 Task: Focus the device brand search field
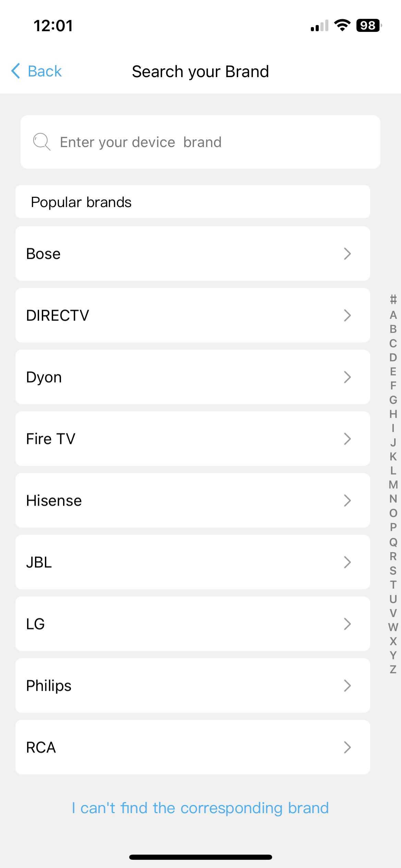pos(206,142)
